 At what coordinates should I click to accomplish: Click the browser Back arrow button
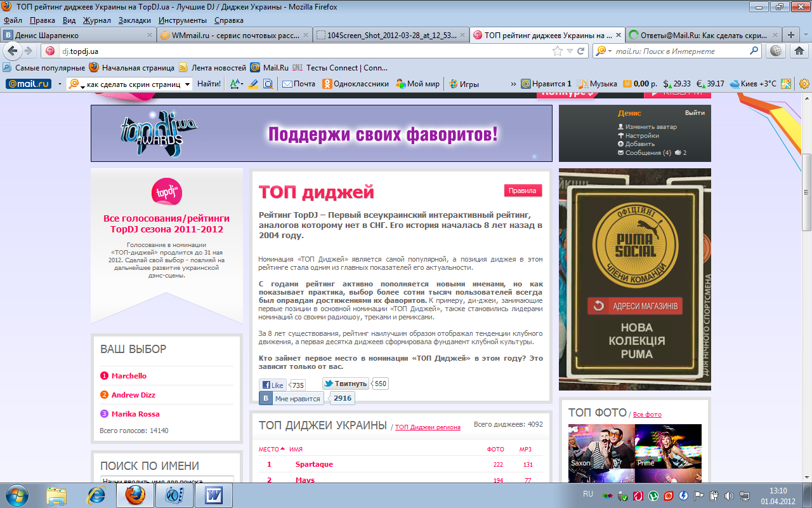13,51
